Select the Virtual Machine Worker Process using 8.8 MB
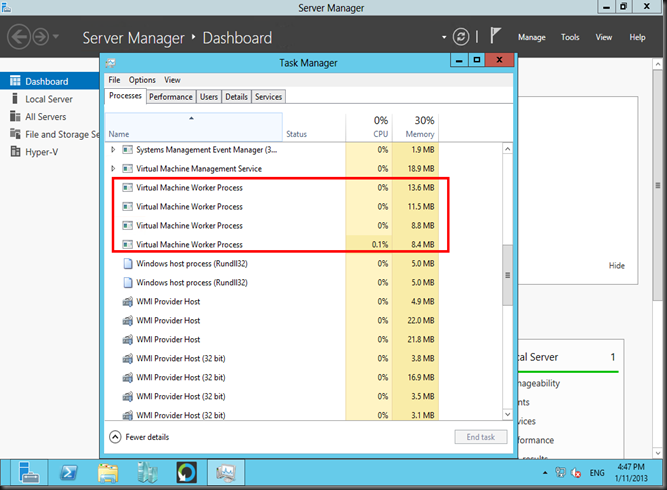Screen dimensions: 667x490 (x=272, y=225)
